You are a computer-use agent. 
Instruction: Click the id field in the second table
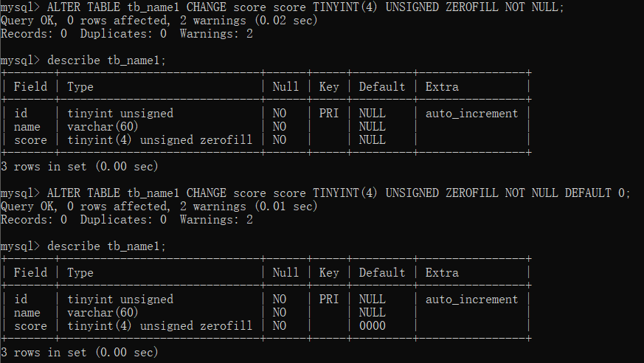coord(21,299)
